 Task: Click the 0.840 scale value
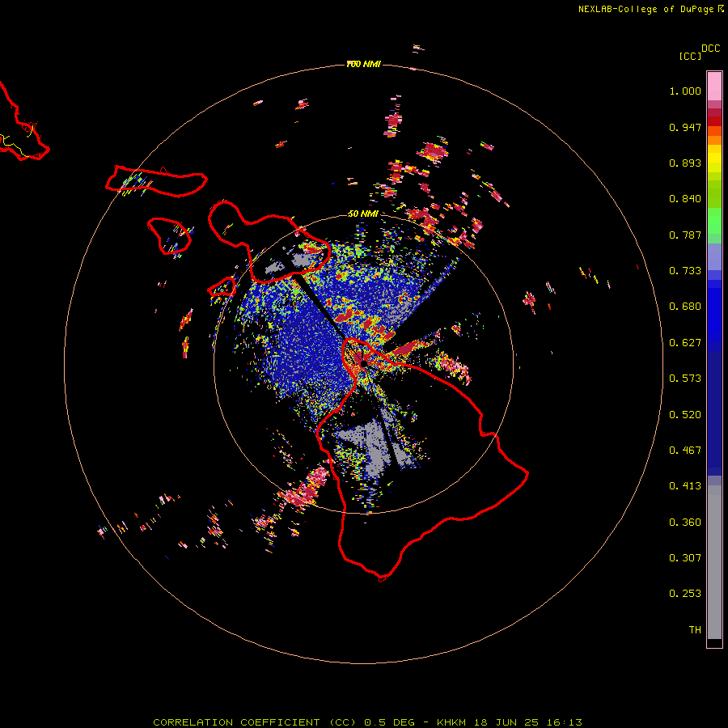click(685, 199)
